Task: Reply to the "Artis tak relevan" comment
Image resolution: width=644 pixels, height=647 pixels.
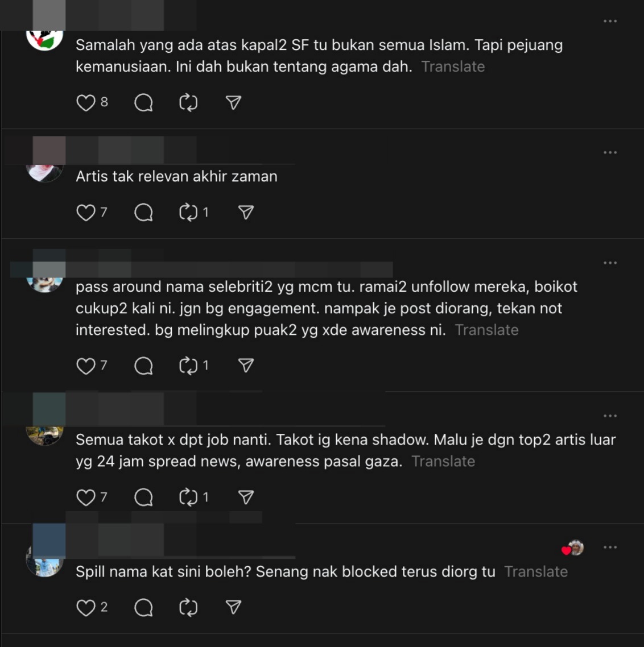Action: 143,213
